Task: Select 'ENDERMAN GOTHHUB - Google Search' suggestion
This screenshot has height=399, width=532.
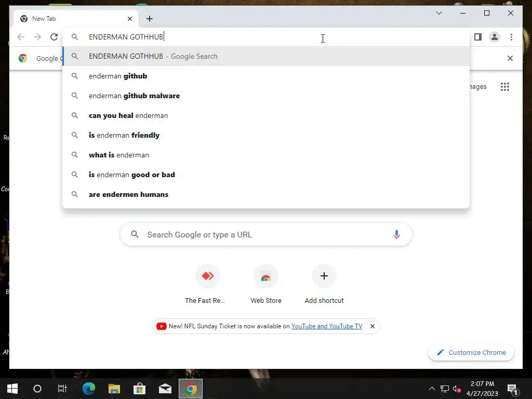Action: [267, 56]
